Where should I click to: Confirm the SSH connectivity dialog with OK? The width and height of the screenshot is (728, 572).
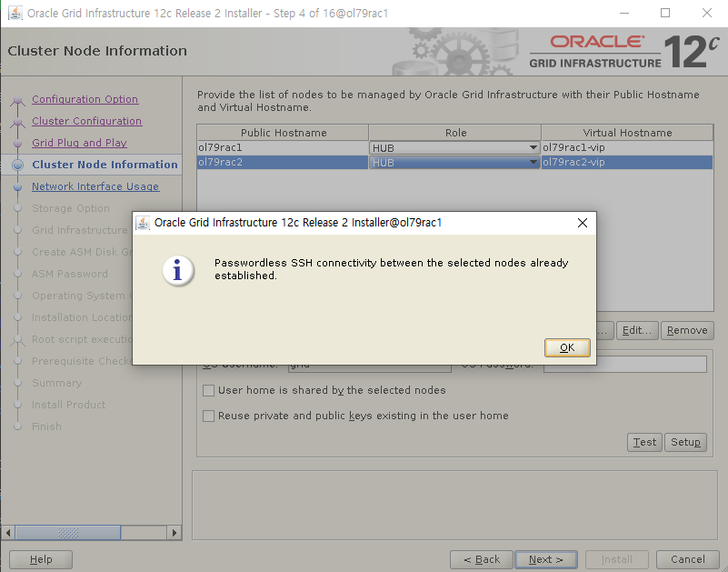pos(567,347)
